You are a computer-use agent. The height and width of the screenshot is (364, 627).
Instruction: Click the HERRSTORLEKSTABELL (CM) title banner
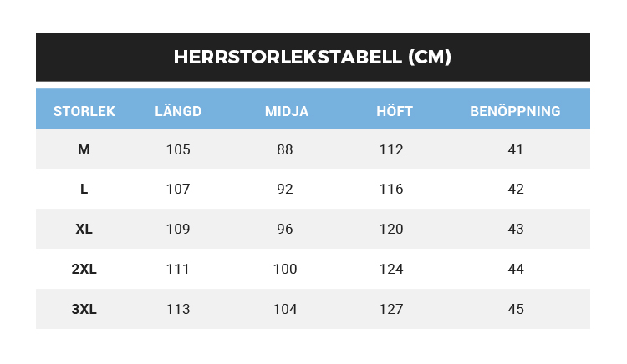[x=313, y=58]
